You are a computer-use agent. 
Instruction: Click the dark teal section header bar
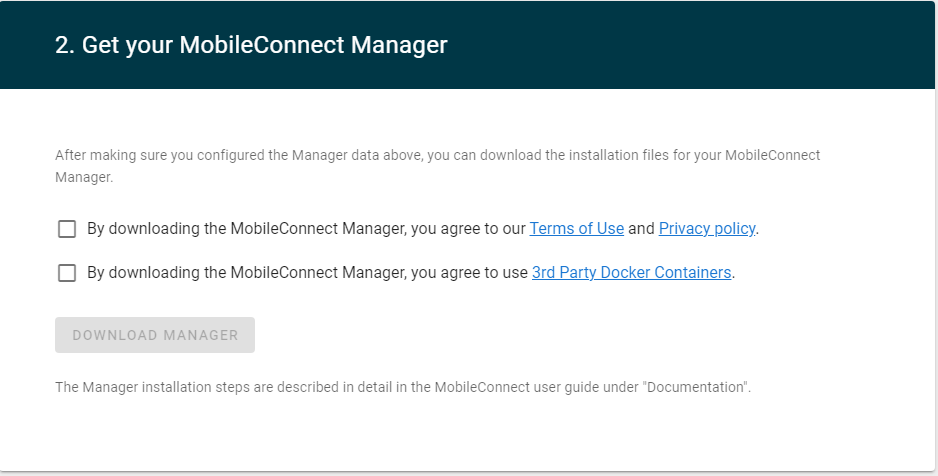coord(467,45)
